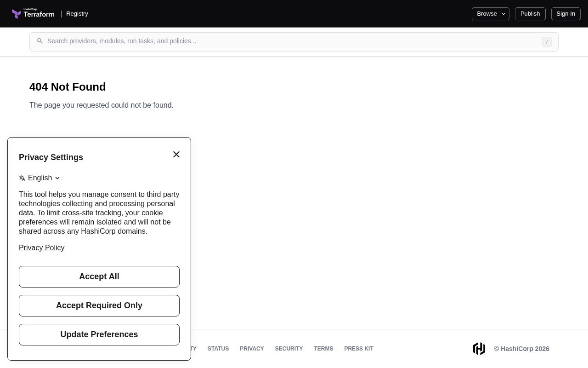The image size is (588, 368).
Task: Click the HashiCorp footer logo
Action: click(479, 349)
